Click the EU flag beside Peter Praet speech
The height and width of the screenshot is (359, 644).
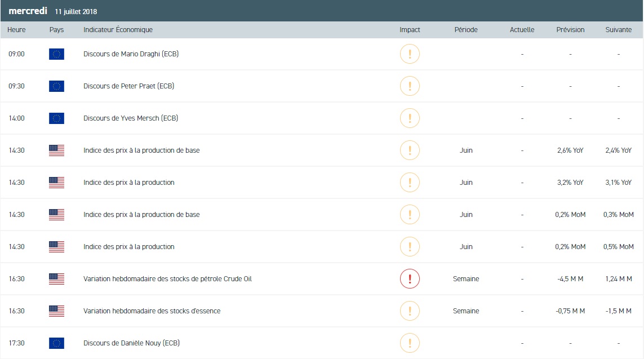[56, 86]
